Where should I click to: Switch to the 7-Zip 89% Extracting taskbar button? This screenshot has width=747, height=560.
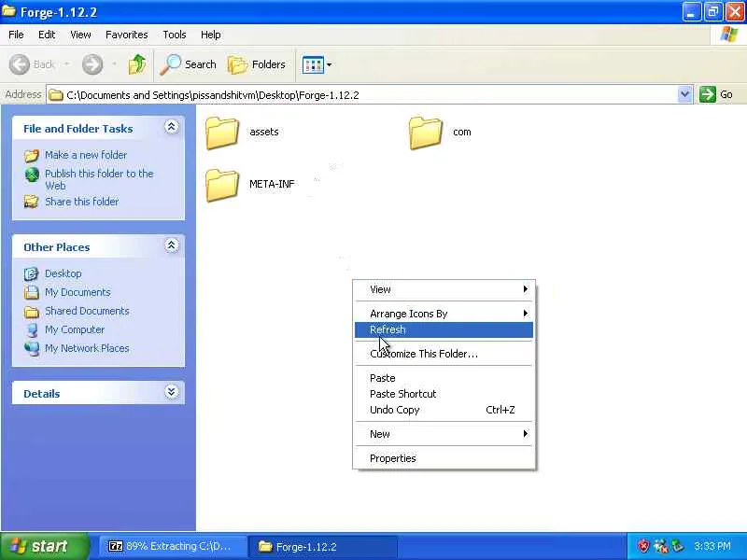pyautogui.click(x=174, y=546)
